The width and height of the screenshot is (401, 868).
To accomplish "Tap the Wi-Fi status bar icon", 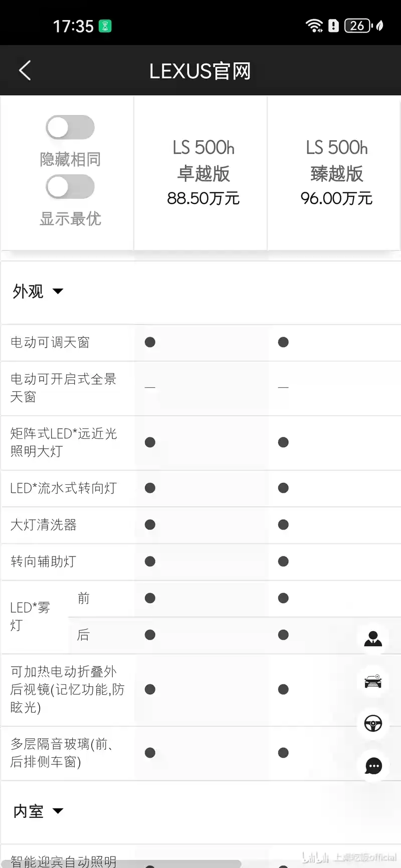I will tap(315, 26).
